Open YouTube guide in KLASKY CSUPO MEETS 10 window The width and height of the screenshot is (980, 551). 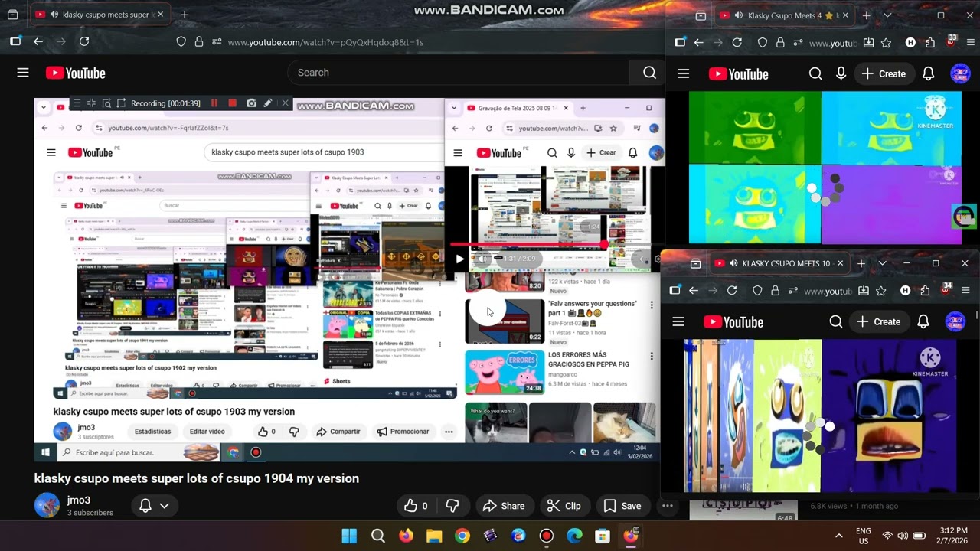[678, 322]
